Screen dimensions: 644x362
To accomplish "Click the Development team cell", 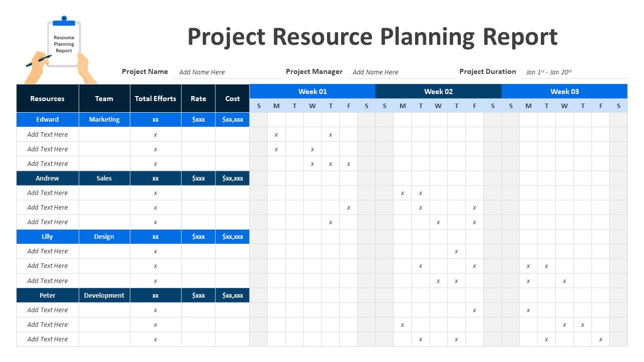I will [104, 296].
